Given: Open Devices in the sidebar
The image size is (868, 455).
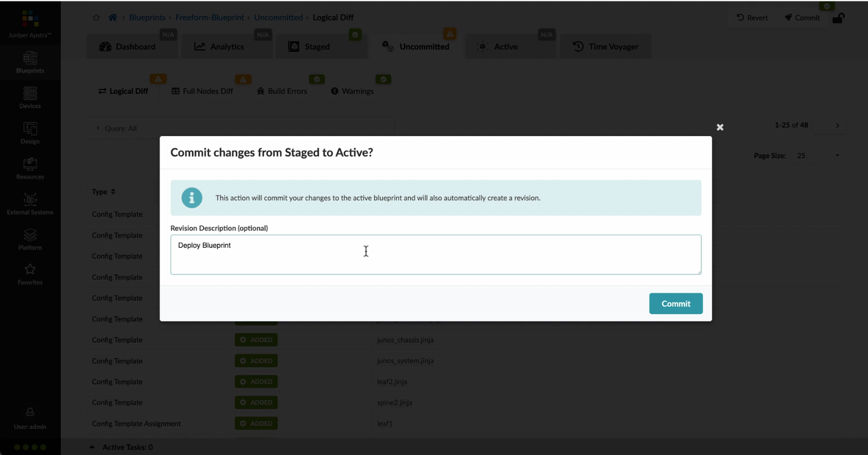Looking at the screenshot, I should [x=30, y=98].
